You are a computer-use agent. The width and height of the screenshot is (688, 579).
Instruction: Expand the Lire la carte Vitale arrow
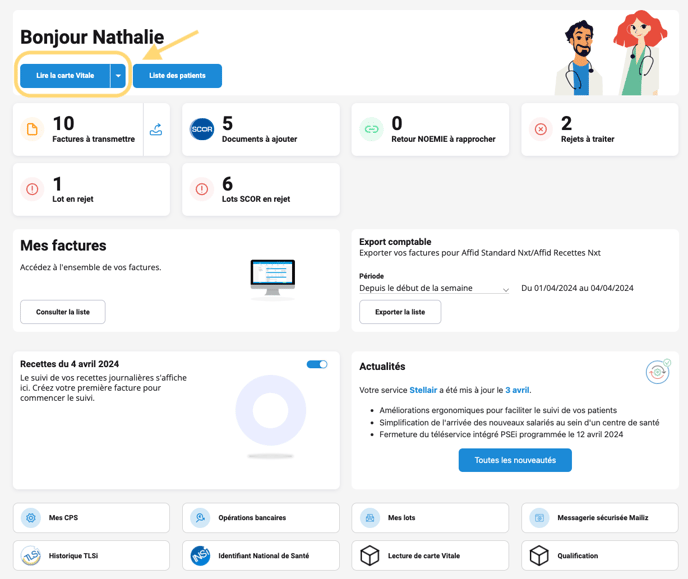pos(118,76)
